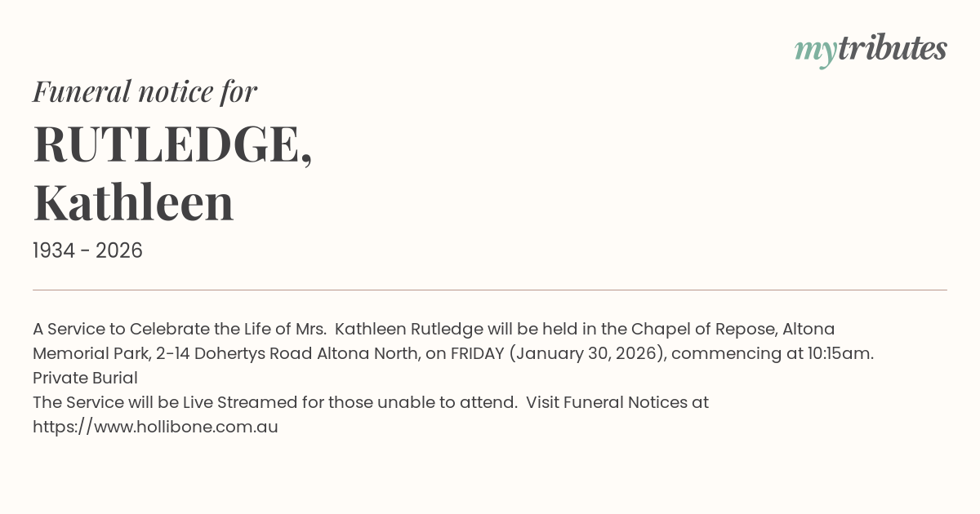The image size is (980, 514).
Task: Click the mytributes logo
Action: (871, 50)
